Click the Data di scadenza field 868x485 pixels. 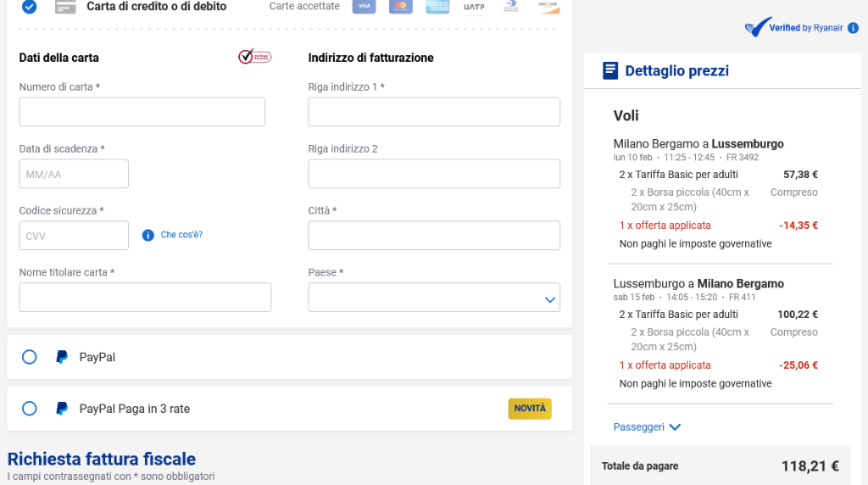pyautogui.click(x=74, y=174)
